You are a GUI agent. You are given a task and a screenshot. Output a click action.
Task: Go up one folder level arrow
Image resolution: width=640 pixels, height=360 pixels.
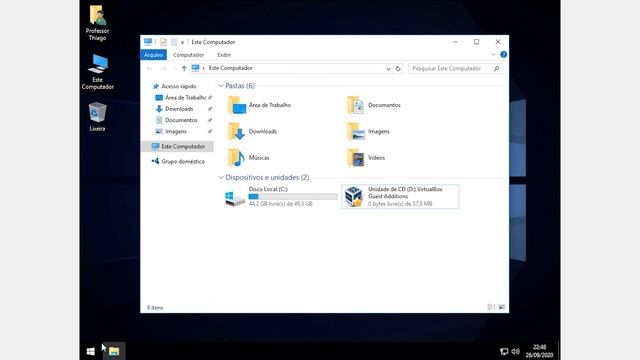(x=184, y=69)
